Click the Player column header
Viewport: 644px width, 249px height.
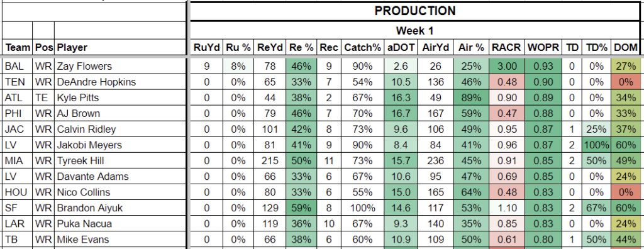[x=120, y=48]
